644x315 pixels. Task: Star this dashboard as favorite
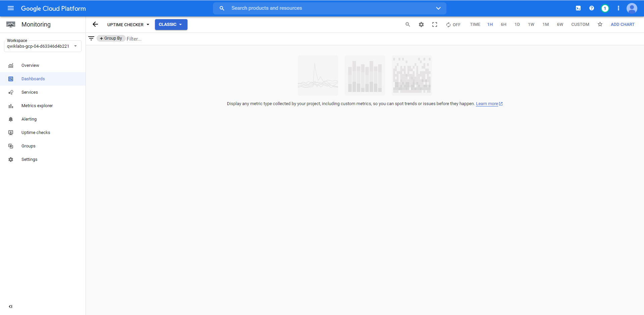coord(600,24)
